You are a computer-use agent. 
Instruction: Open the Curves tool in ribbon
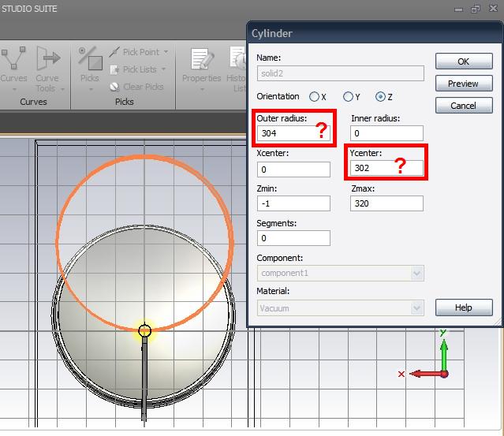click(13, 61)
